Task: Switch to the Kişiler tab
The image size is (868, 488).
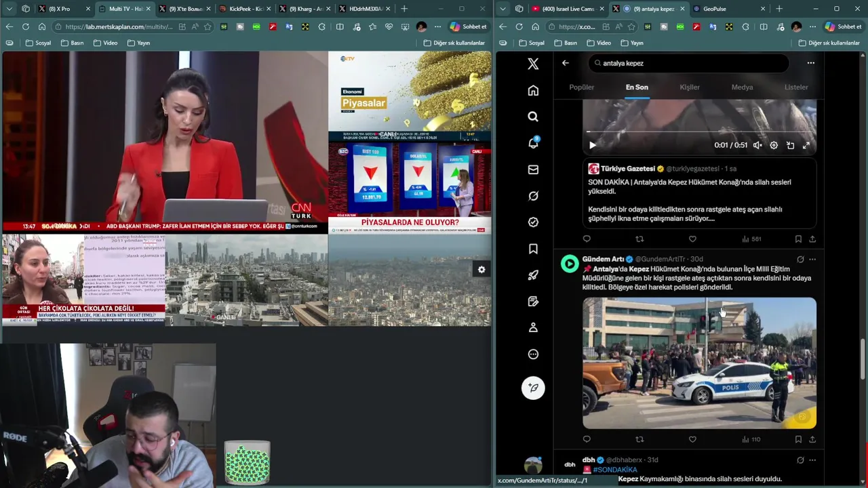Action: [690, 87]
